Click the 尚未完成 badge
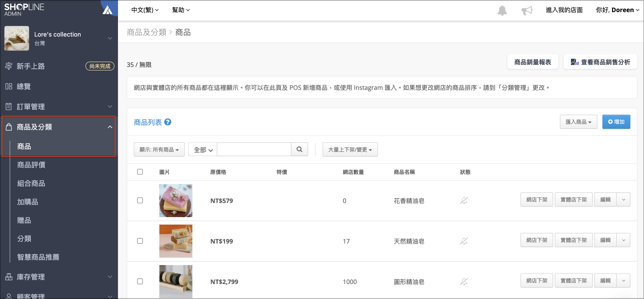Image resolution: width=644 pixels, height=299 pixels. pyautogui.click(x=100, y=66)
